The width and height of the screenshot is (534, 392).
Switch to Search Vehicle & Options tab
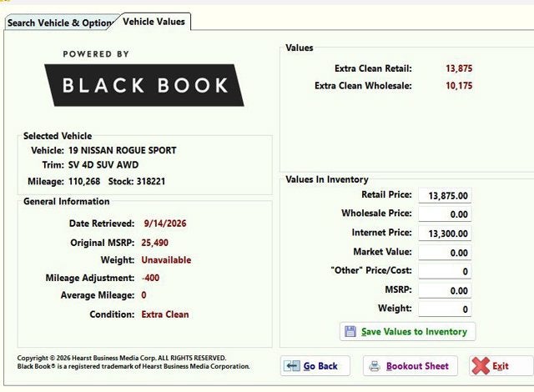click(x=61, y=23)
